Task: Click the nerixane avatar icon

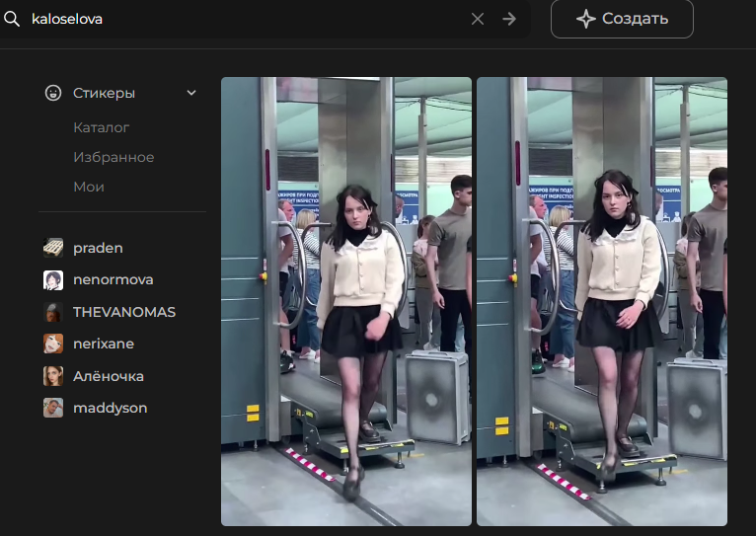Action: coord(53,344)
